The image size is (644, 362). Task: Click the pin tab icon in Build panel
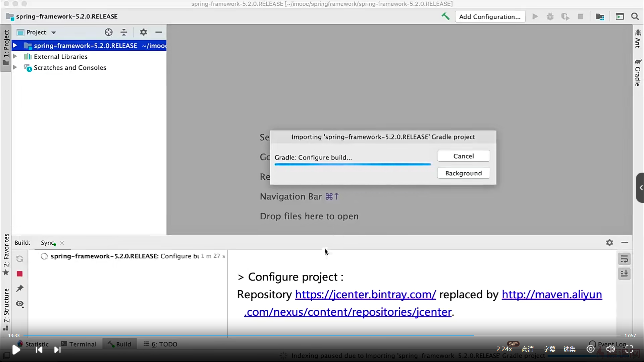point(20,289)
